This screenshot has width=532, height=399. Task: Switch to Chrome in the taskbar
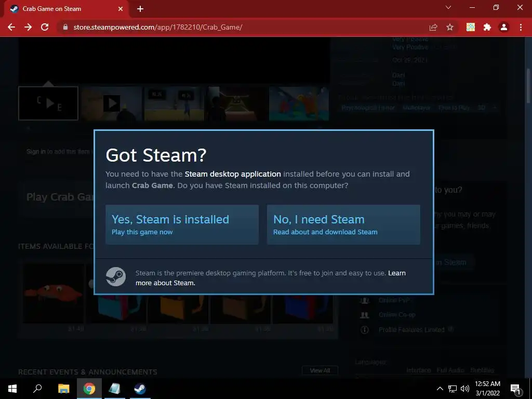[89, 389]
